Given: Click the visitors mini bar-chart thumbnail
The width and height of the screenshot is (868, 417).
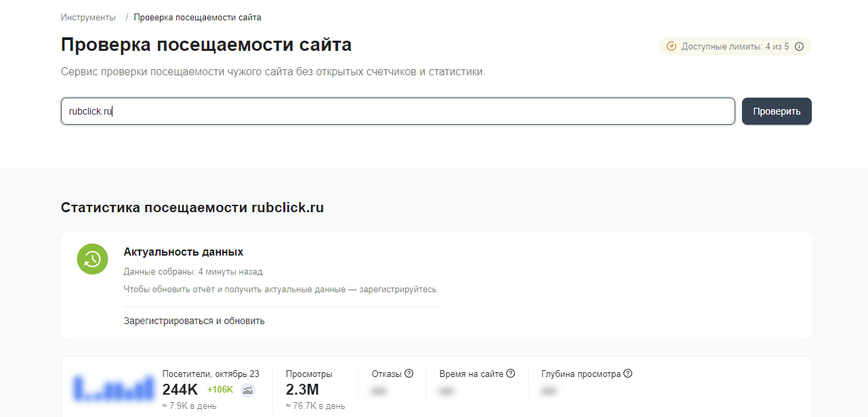Looking at the screenshot, I should (x=112, y=387).
